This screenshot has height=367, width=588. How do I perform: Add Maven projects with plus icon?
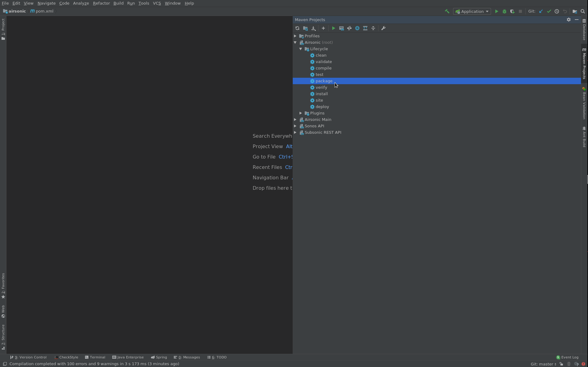point(323,28)
